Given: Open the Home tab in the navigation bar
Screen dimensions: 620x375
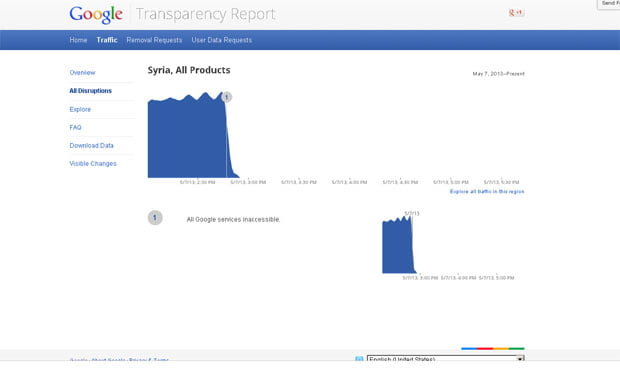Looking at the screenshot, I should click(78, 40).
